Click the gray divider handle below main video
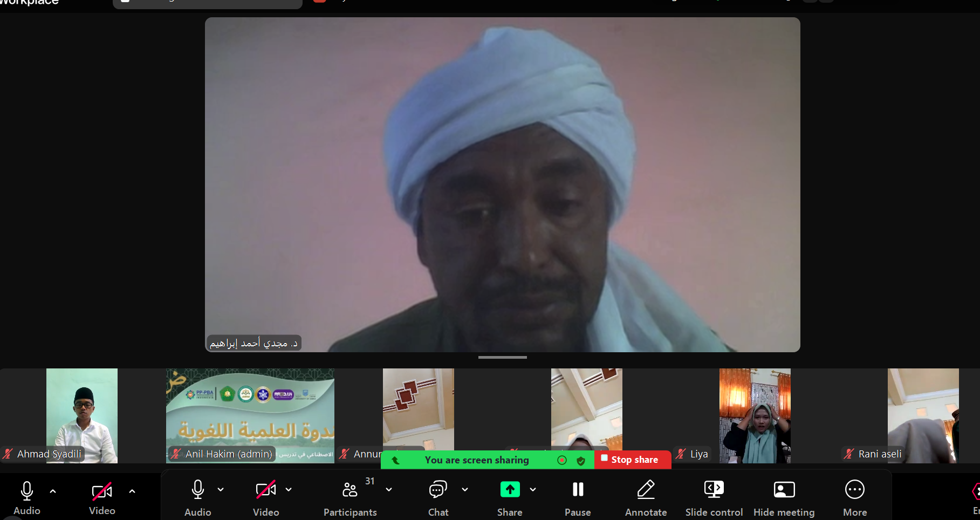Viewport: 980px width, 520px height. pos(502,357)
